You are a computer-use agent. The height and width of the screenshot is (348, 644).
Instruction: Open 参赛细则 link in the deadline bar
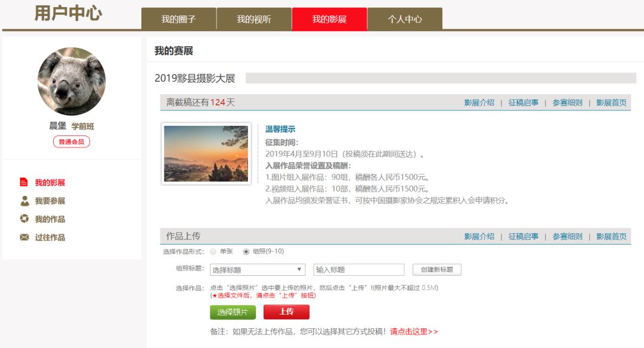pos(567,103)
